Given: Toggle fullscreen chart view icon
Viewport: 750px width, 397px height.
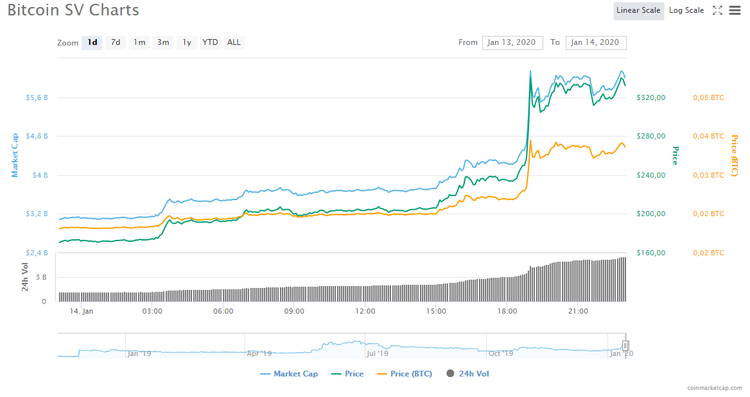Looking at the screenshot, I should [x=717, y=10].
